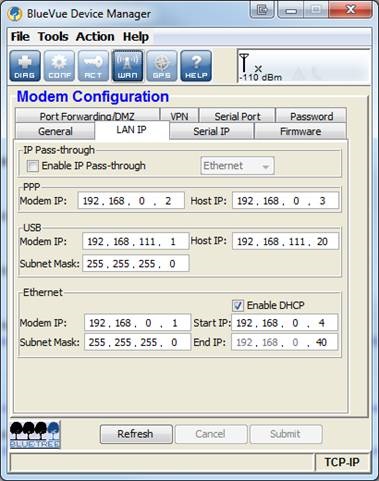Click the antenna signal strength indicator
The width and height of the screenshot is (379, 481).
(244, 63)
